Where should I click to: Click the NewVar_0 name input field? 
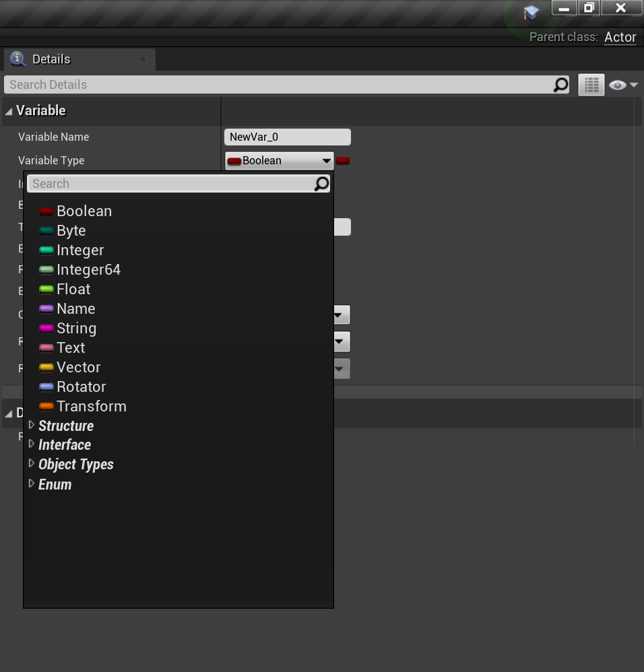[x=287, y=137]
